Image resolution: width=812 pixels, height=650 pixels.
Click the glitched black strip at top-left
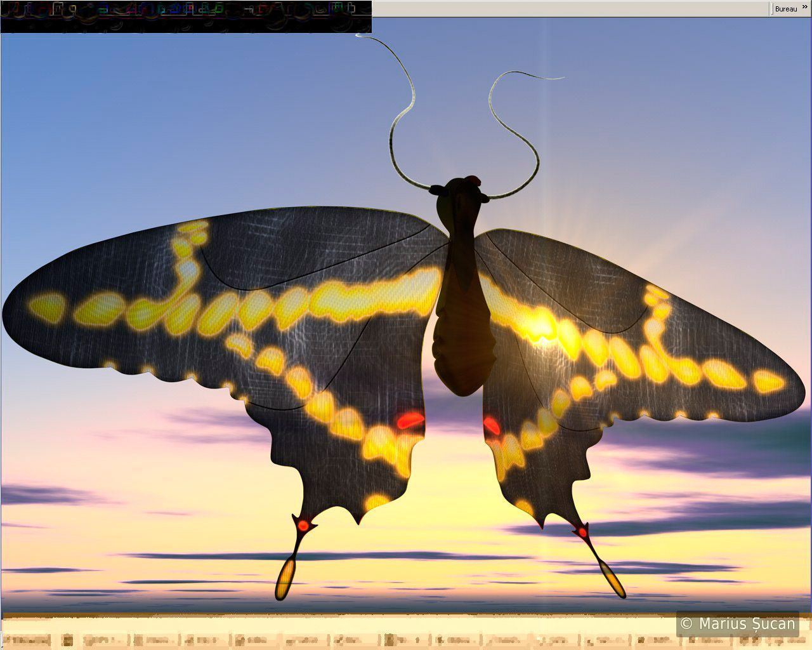pos(185,17)
